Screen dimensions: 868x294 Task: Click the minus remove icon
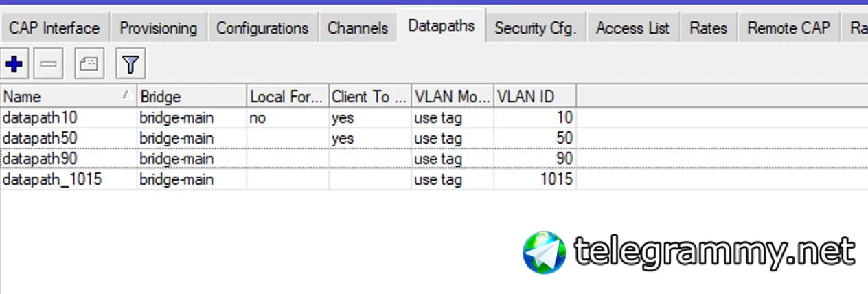click(x=48, y=65)
